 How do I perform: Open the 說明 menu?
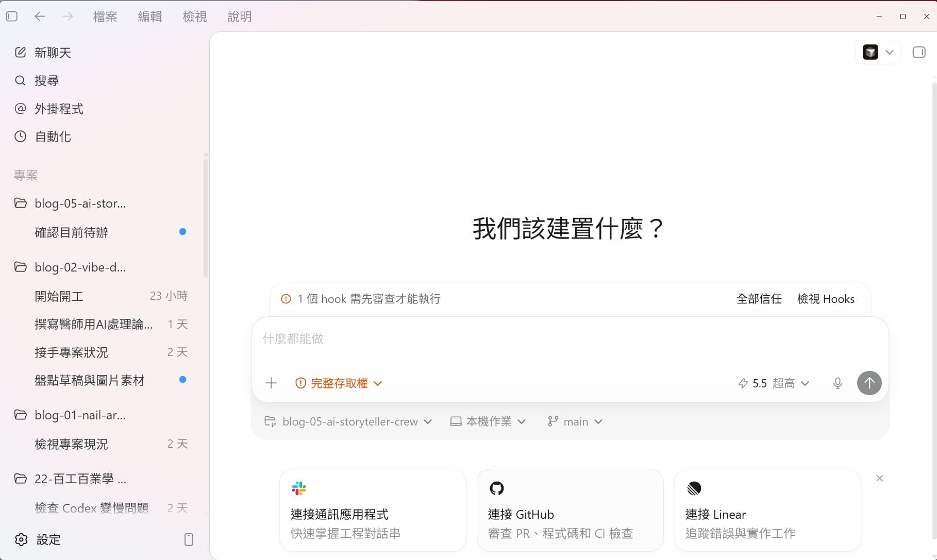(x=240, y=16)
